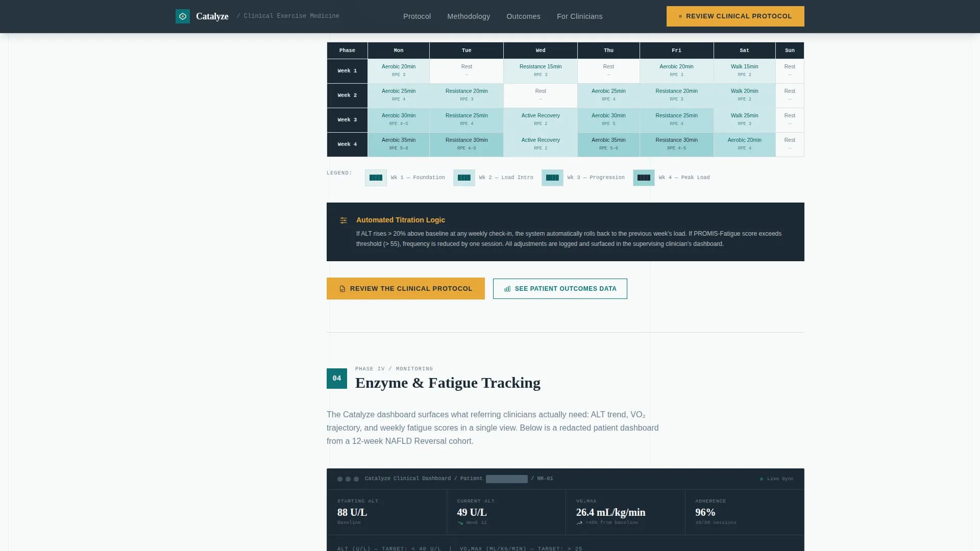Click Week 4 Saturday Aerobic 20min cell
980x551 pixels.
pyautogui.click(x=745, y=144)
